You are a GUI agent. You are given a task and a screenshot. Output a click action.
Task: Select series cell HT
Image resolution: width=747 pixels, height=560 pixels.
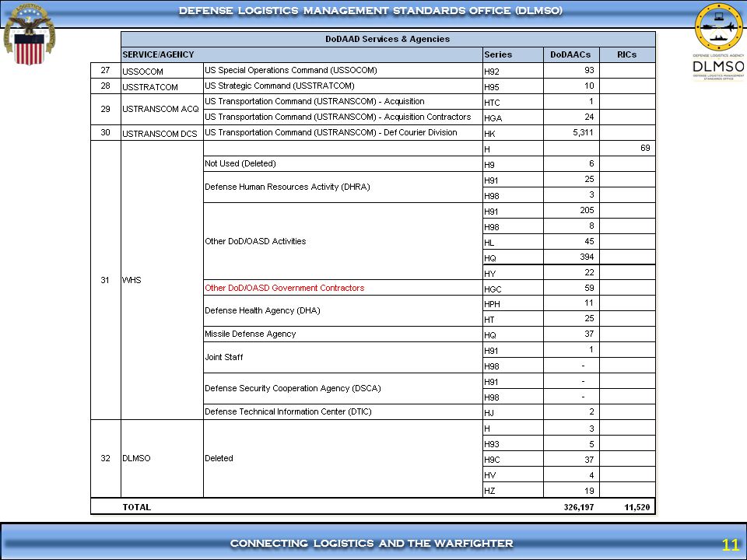513,319
